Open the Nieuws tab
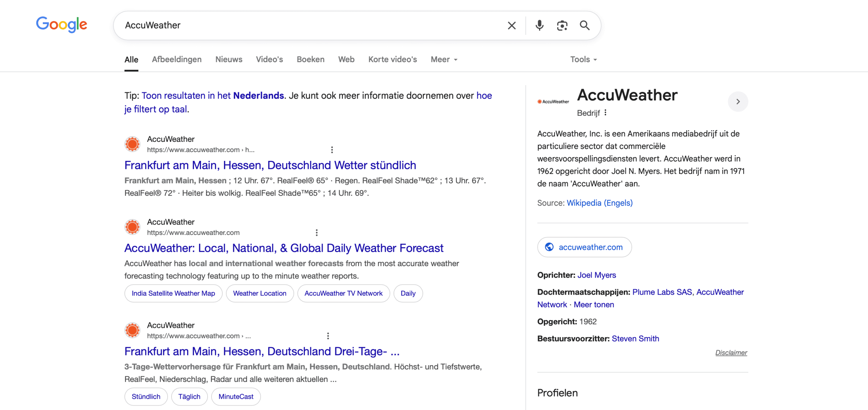 point(229,59)
